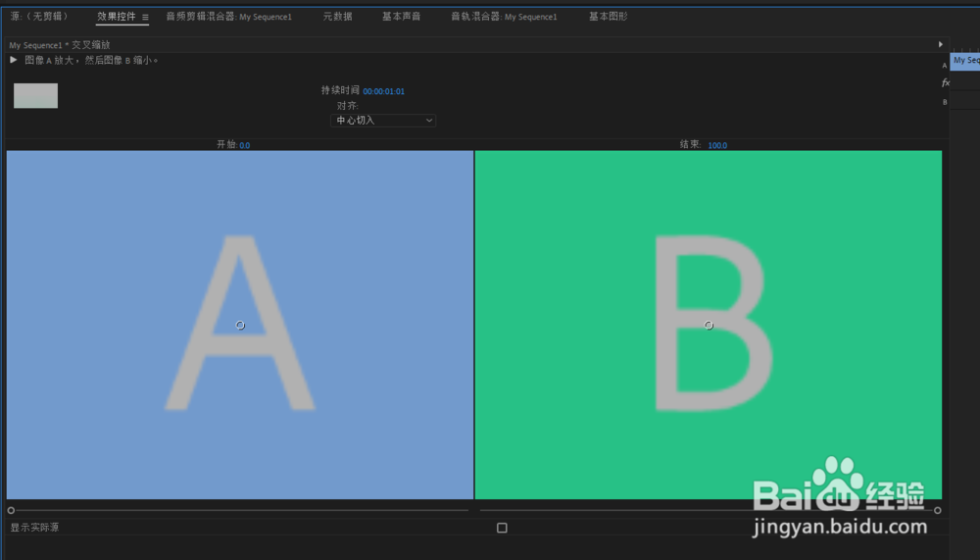The height and width of the screenshot is (560, 980).
Task: Click the center point handle on image A
Action: coord(240,326)
